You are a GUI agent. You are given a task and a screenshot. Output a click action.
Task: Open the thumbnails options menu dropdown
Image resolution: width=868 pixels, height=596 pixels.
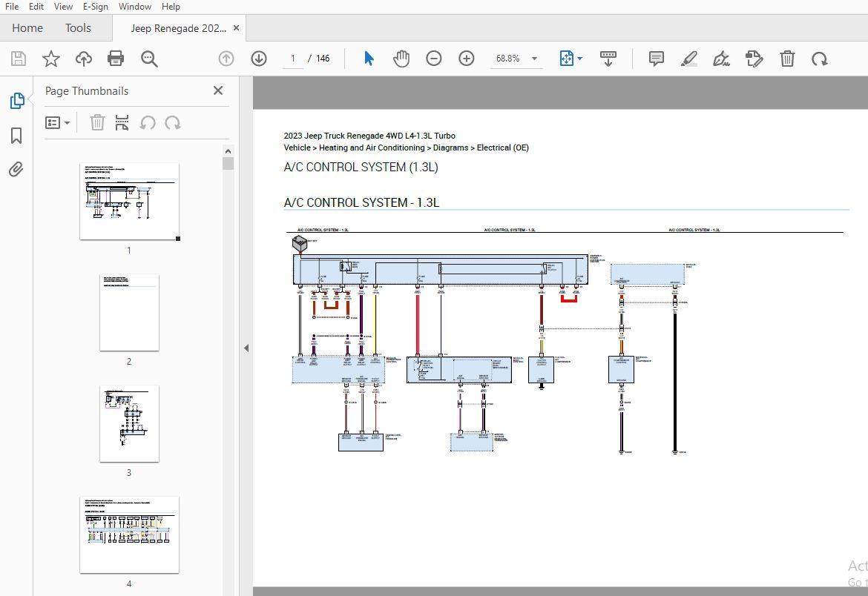point(57,123)
